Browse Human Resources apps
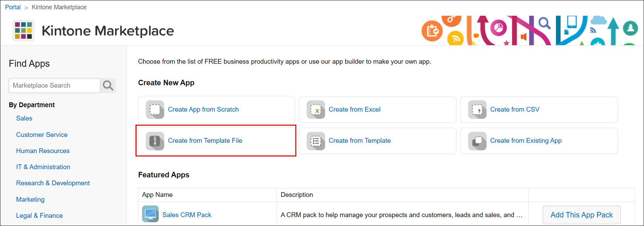Viewport: 644px width, 226px height. (43, 151)
